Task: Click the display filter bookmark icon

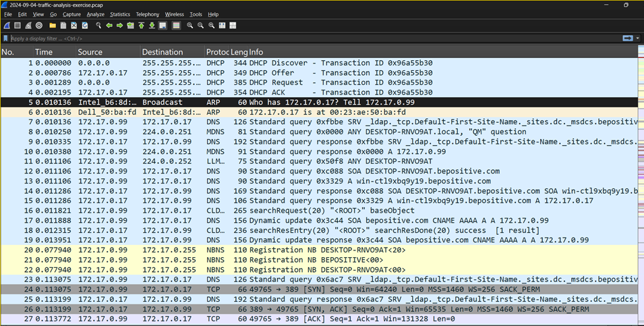Action: point(5,38)
